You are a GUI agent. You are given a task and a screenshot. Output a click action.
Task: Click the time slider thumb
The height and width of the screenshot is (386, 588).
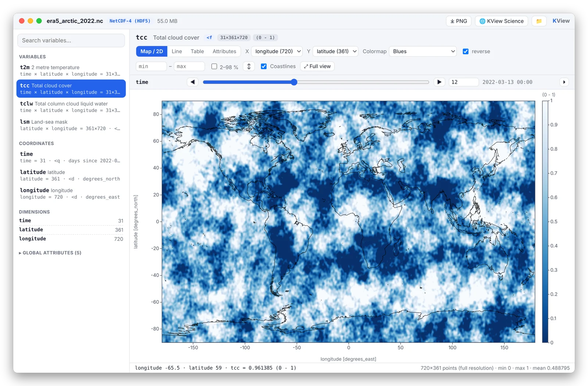pyautogui.click(x=294, y=82)
